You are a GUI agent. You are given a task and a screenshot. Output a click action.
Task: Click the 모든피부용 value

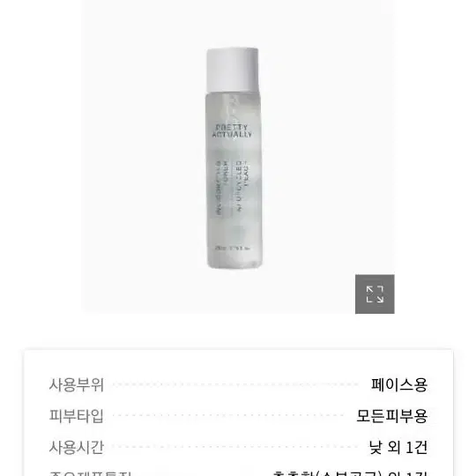[x=392, y=415]
